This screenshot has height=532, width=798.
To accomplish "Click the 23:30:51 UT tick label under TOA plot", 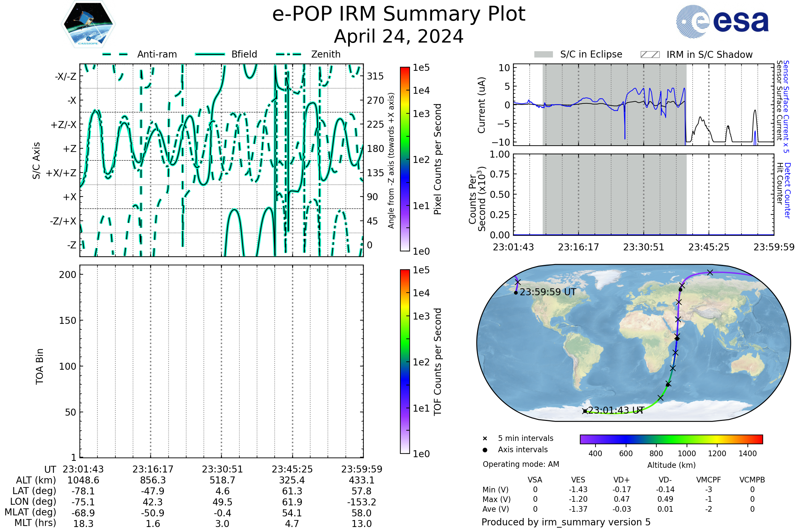I will tap(222, 469).
